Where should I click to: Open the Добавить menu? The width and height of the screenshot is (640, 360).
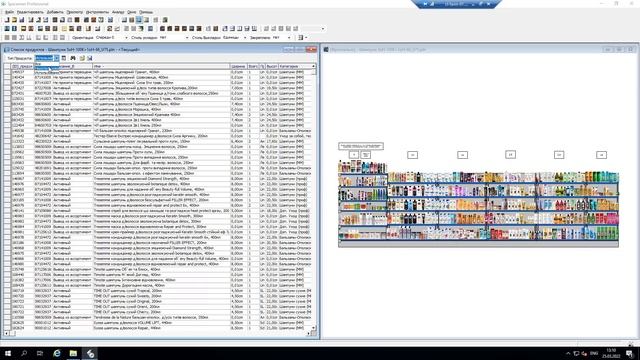coord(55,12)
